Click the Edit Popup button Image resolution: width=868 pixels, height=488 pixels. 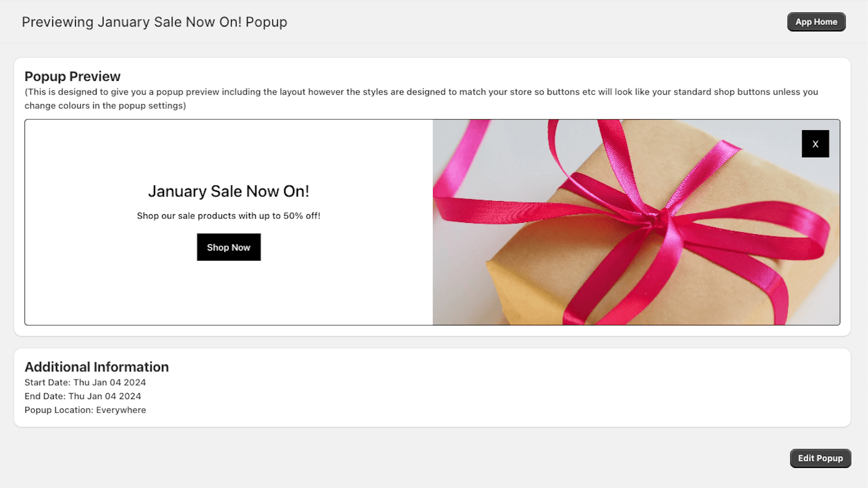click(820, 458)
